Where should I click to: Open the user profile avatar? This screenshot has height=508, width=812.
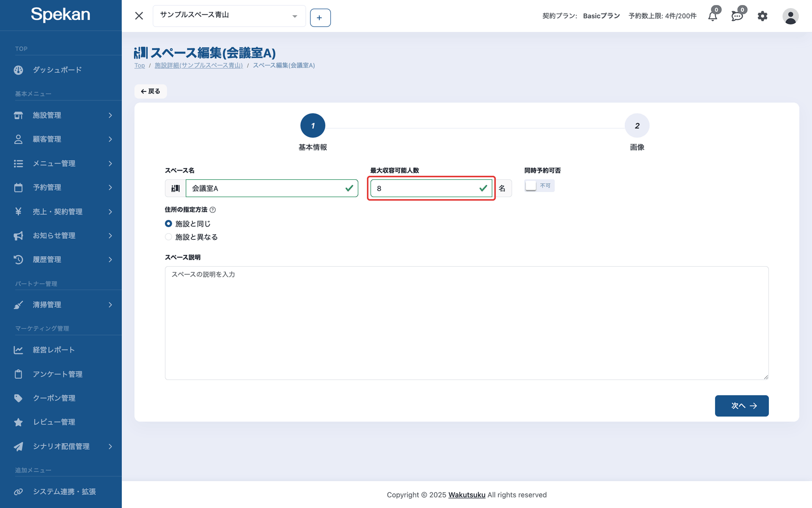pyautogui.click(x=790, y=16)
